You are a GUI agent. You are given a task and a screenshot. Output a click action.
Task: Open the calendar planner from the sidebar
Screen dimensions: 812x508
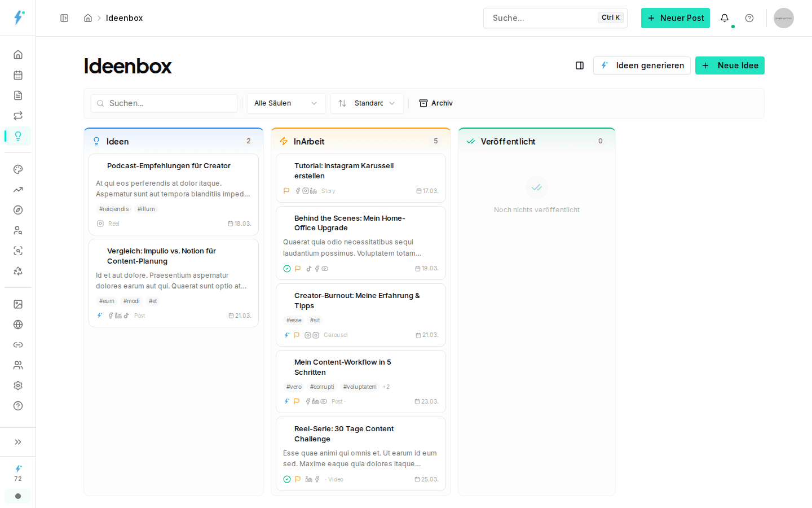(x=17, y=75)
